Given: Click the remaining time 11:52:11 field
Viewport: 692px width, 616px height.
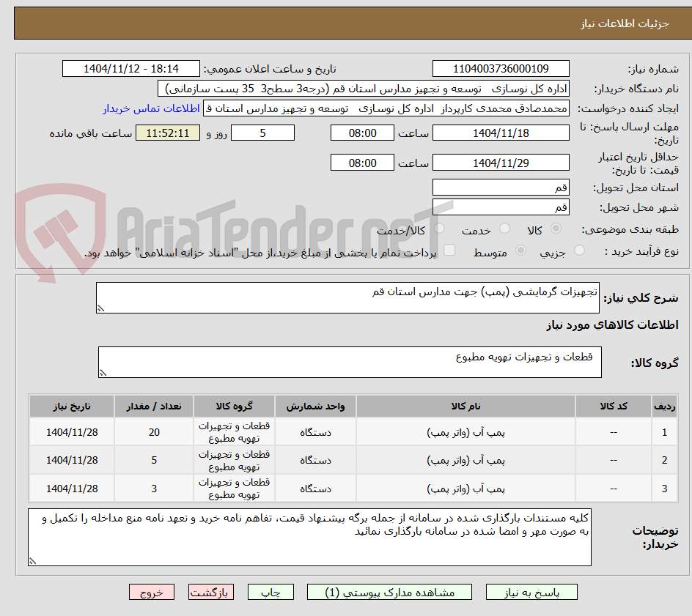Looking at the screenshot, I should (x=168, y=133).
